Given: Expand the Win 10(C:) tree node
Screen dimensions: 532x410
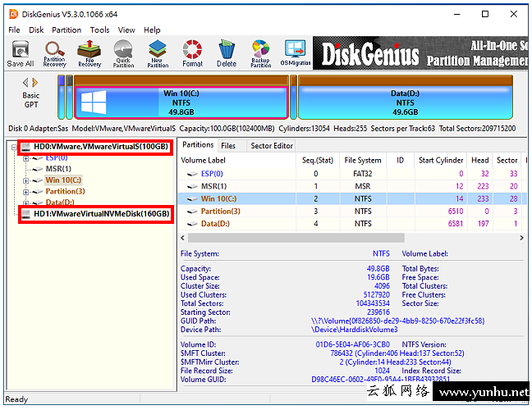Looking at the screenshot, I should (25, 180).
